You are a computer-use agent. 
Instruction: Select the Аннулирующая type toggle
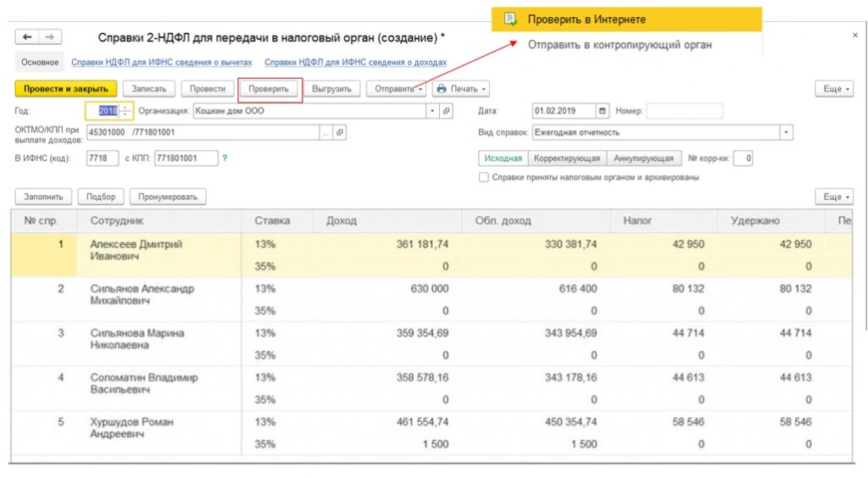point(645,158)
